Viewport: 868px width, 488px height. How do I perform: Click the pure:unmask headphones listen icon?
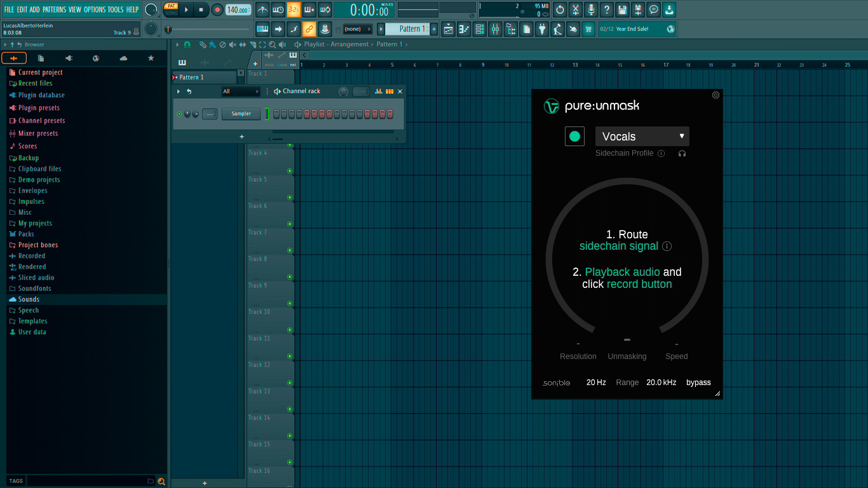pos(682,153)
